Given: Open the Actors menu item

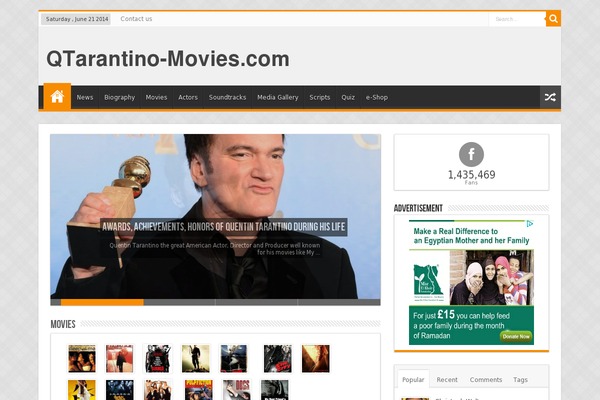Looking at the screenshot, I should [x=188, y=97].
